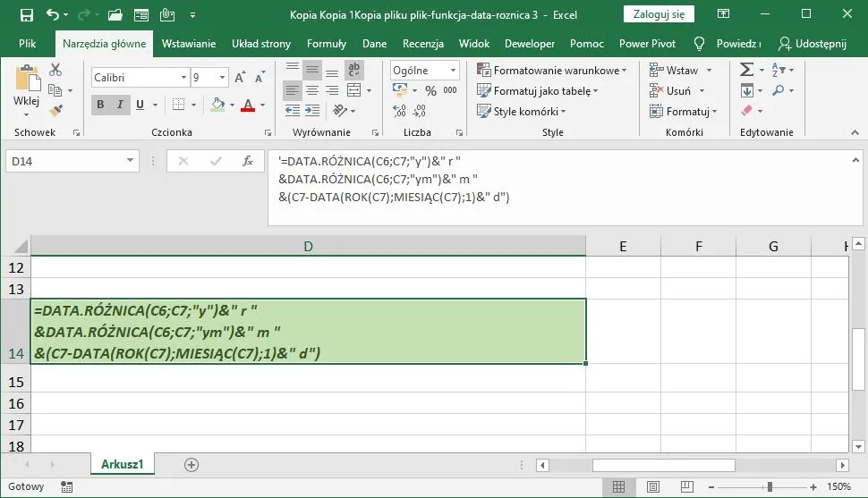Open the Calibri font name dropdown
This screenshot has height=498, width=868.
pyautogui.click(x=183, y=78)
